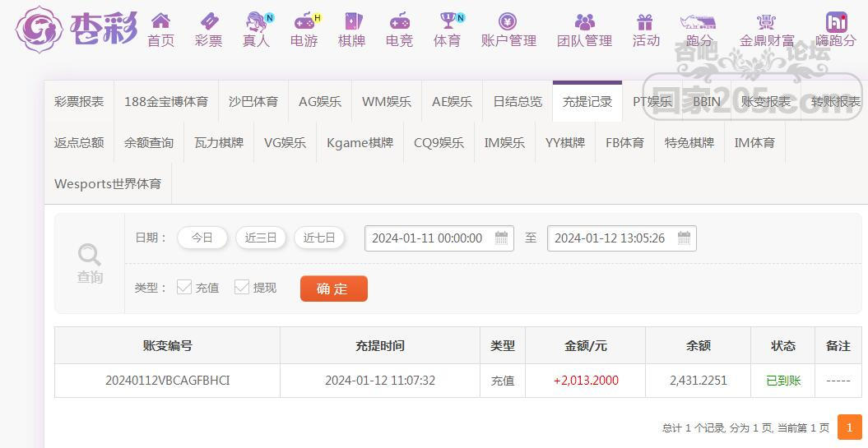Switch to 彩票报表 tab
The image size is (868, 448).
tap(79, 102)
